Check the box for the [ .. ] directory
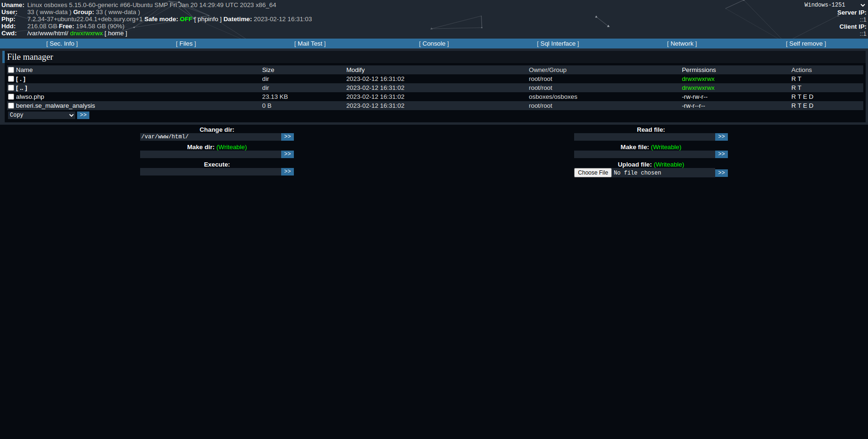The height and width of the screenshot is (439, 868). 11,88
